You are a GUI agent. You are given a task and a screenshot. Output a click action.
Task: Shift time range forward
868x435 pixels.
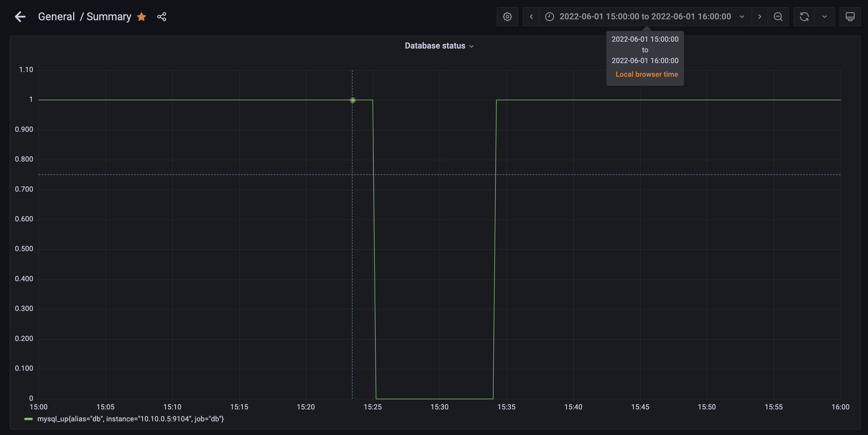pos(759,17)
